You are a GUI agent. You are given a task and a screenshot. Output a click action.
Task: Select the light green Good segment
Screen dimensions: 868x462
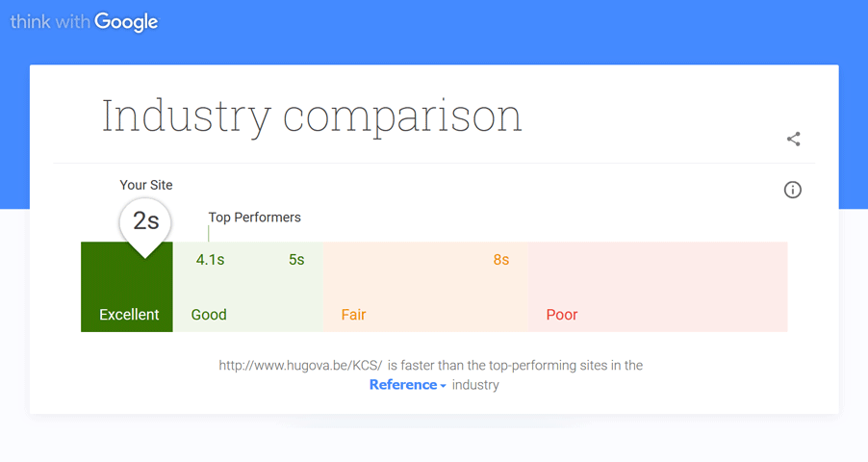(x=248, y=287)
